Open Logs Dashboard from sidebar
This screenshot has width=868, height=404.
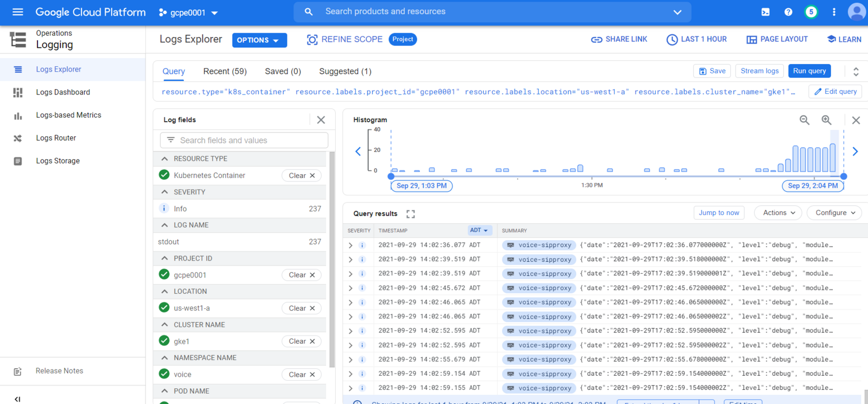point(63,92)
